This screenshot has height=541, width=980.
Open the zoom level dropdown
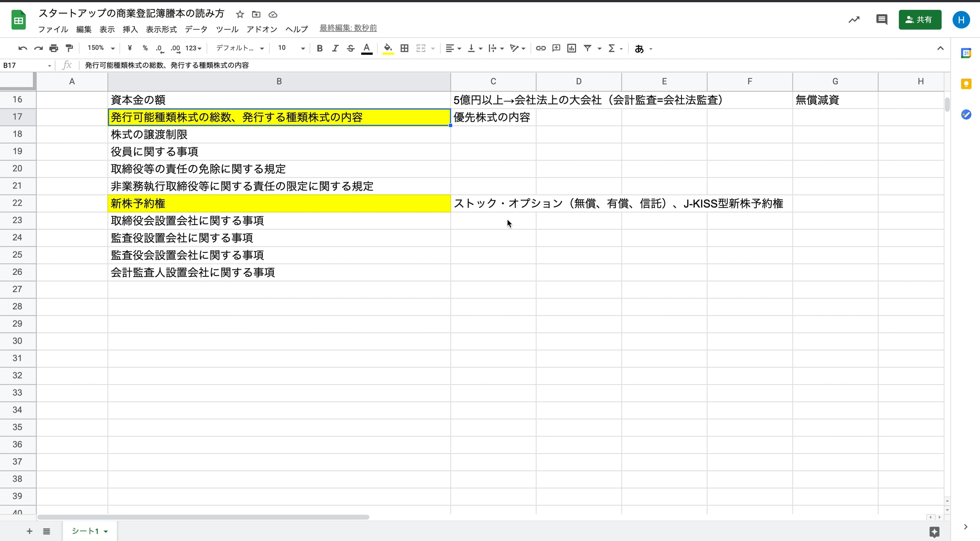[x=100, y=48]
